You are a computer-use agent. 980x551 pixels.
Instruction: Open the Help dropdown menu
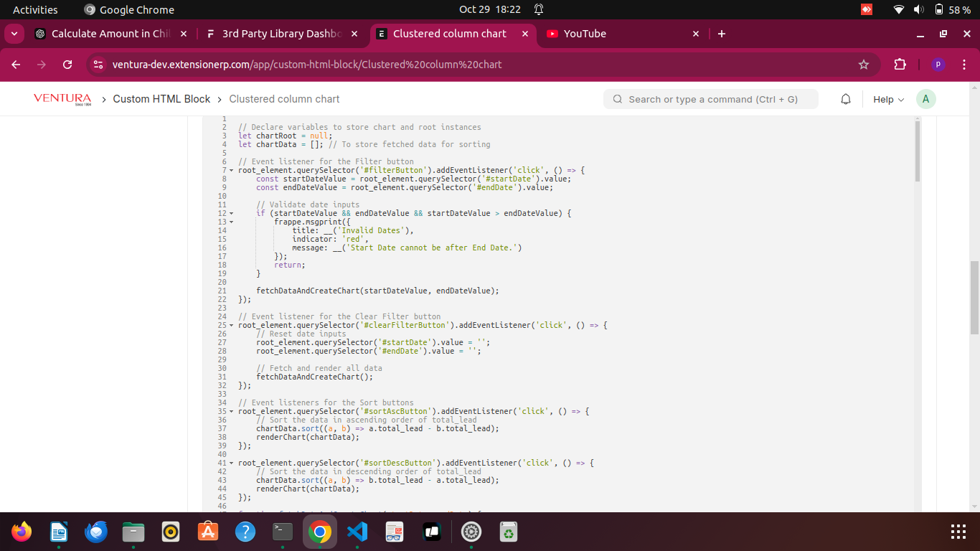point(888,99)
